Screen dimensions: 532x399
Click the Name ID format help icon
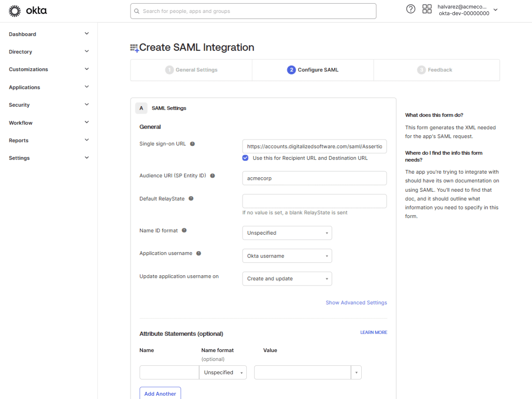coord(184,230)
